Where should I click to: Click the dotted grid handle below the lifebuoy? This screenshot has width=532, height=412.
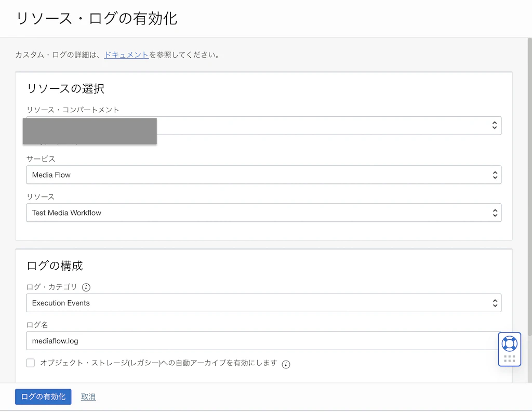tap(509, 358)
